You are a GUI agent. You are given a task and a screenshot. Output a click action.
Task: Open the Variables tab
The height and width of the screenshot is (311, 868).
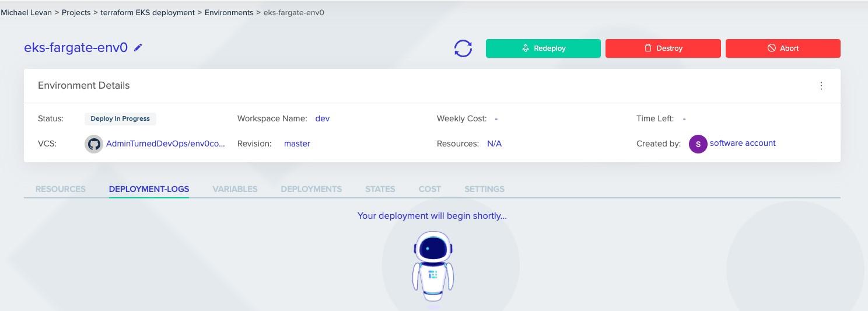[x=235, y=189]
